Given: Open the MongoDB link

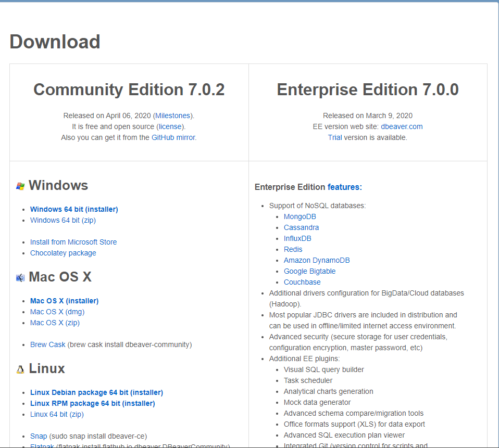Looking at the screenshot, I should pyautogui.click(x=300, y=216).
